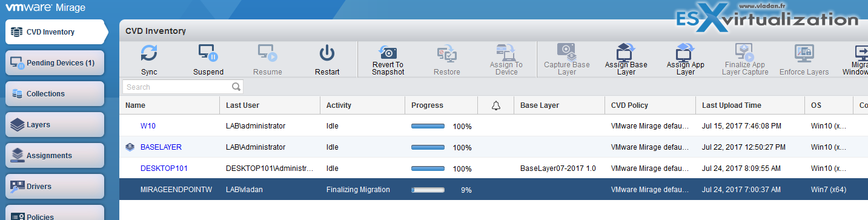Open Pending Devices (1) in sidebar
The width and height of the screenshot is (868, 220).
pyautogui.click(x=55, y=62)
